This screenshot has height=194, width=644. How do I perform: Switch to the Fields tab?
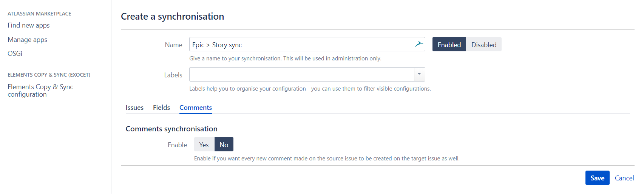pyautogui.click(x=161, y=108)
